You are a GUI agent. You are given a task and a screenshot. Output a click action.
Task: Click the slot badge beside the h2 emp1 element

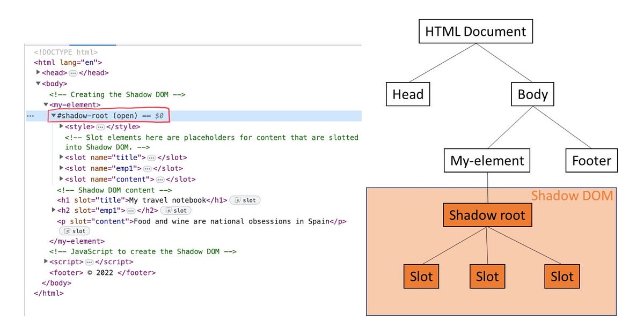click(x=176, y=211)
